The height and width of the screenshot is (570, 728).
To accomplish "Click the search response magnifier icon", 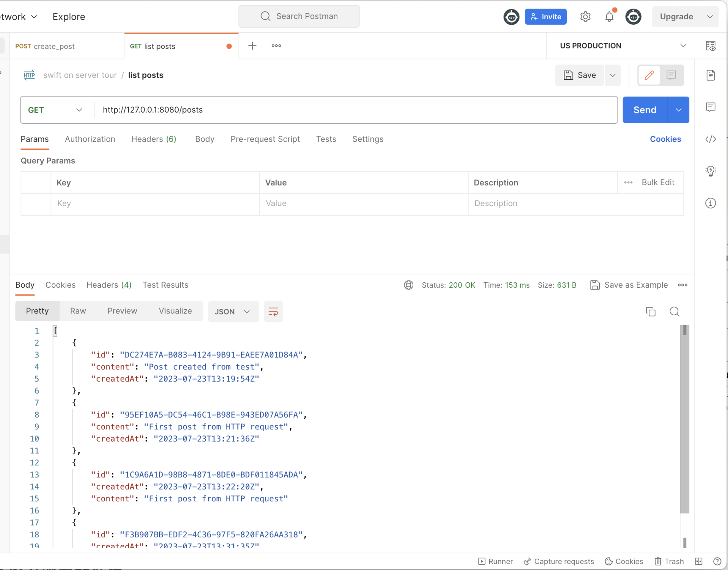I will [675, 312].
